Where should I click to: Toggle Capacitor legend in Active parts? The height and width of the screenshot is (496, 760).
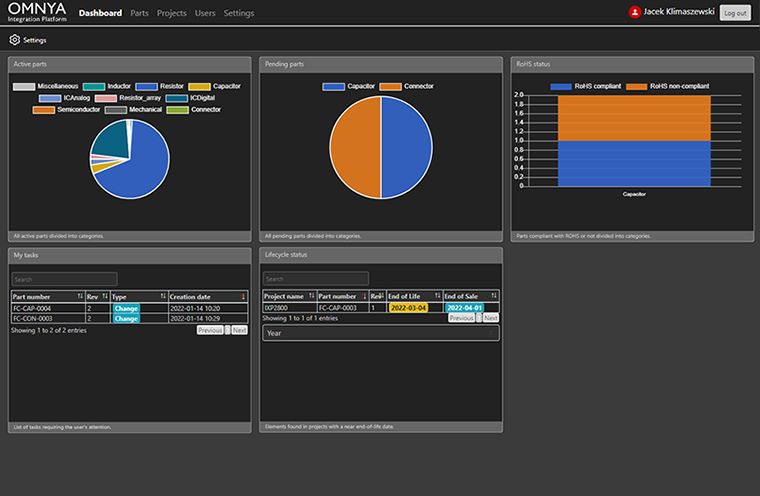click(x=199, y=87)
